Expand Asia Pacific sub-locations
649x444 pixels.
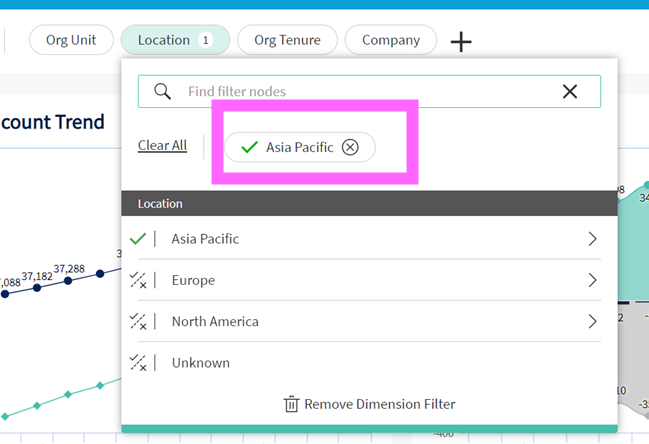tap(592, 239)
